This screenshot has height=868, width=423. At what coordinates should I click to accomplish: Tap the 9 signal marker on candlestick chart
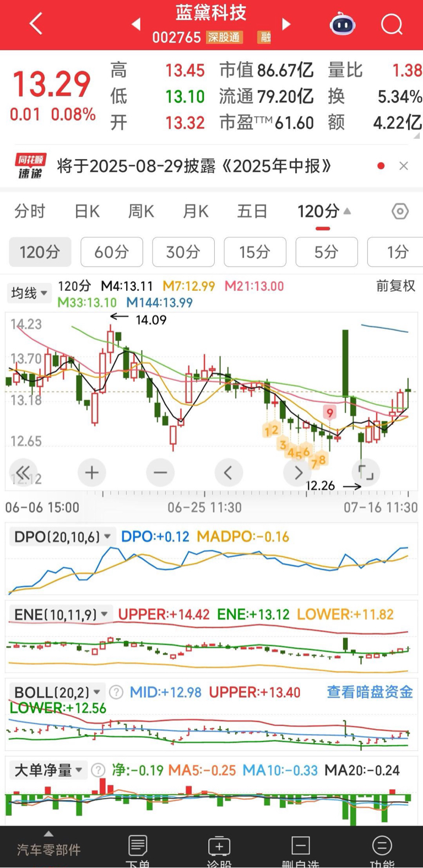pyautogui.click(x=330, y=413)
